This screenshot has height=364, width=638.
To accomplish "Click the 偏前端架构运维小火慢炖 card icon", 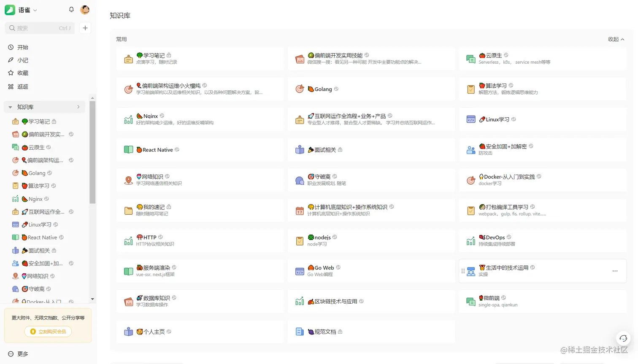I will (129, 89).
